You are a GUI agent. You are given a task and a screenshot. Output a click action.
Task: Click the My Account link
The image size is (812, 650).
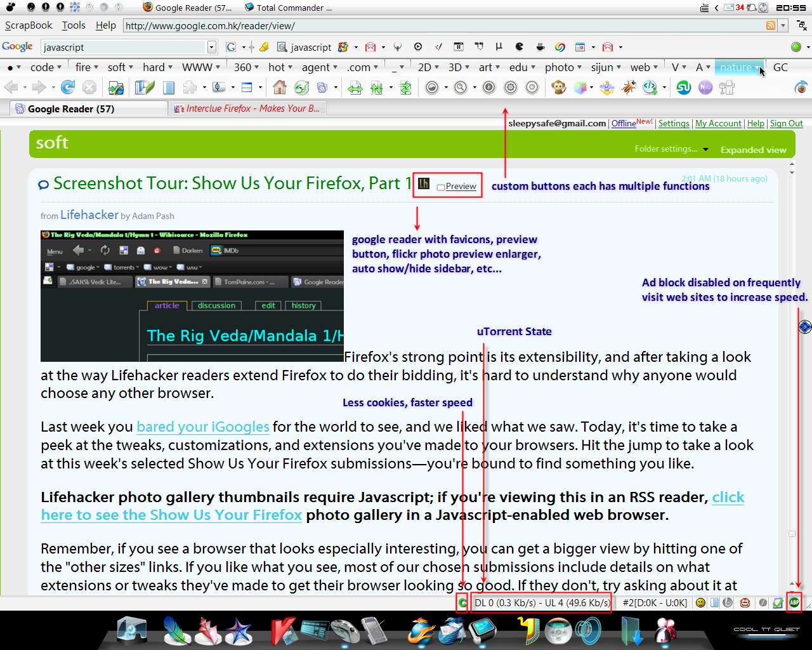click(718, 124)
